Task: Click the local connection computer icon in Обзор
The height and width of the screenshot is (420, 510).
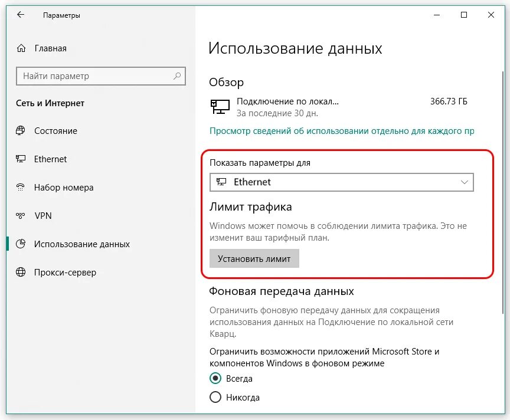Action: click(220, 107)
